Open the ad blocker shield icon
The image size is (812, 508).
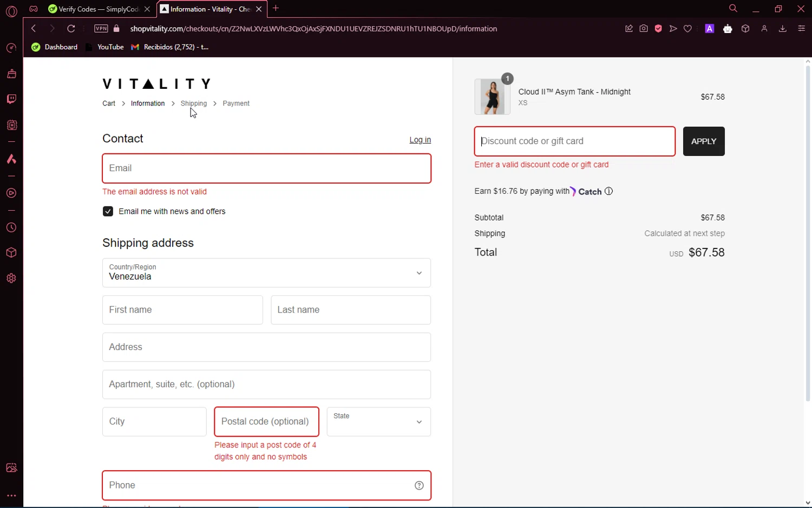point(658,29)
